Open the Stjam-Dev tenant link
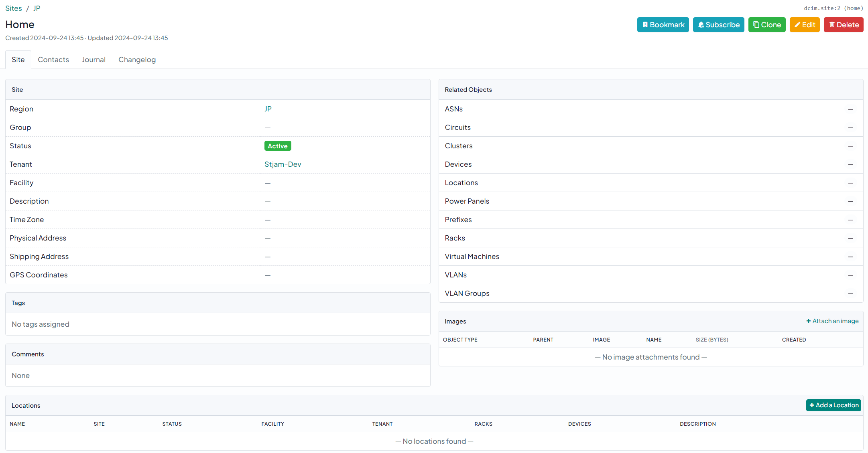This screenshot has height=453, width=868. pyautogui.click(x=283, y=164)
